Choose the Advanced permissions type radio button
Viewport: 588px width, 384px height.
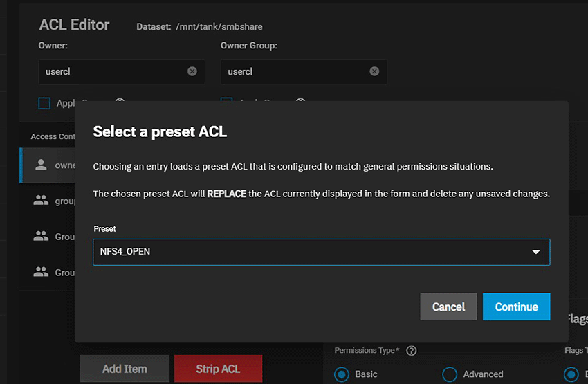tap(450, 374)
